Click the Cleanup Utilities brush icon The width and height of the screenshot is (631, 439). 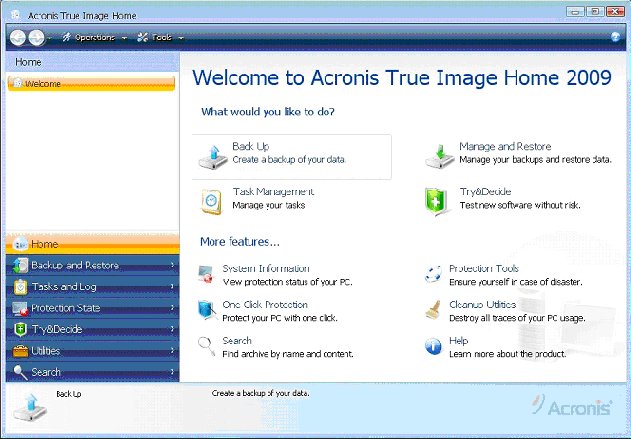pos(433,310)
